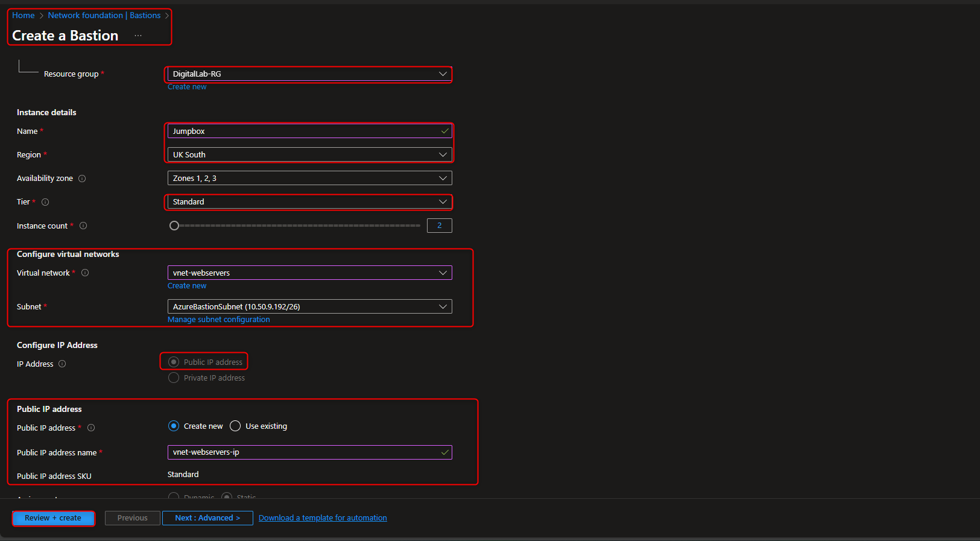Go to Next : Advanced step

[x=207, y=518]
